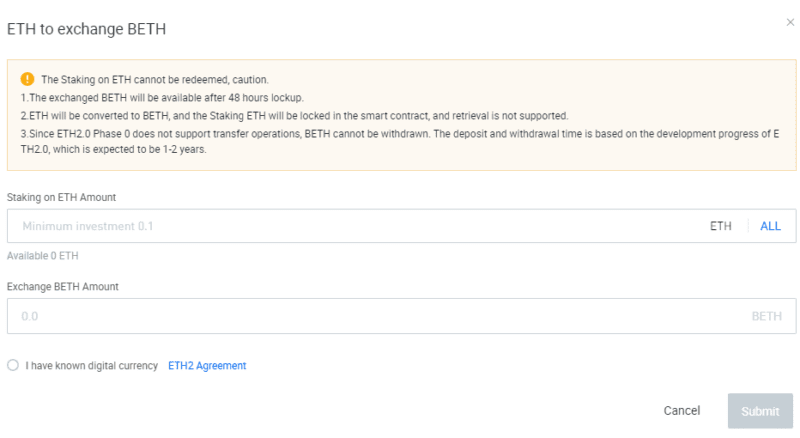The width and height of the screenshot is (800, 438).
Task: Focus the Staking on ETH Amount field
Action: click(x=402, y=226)
